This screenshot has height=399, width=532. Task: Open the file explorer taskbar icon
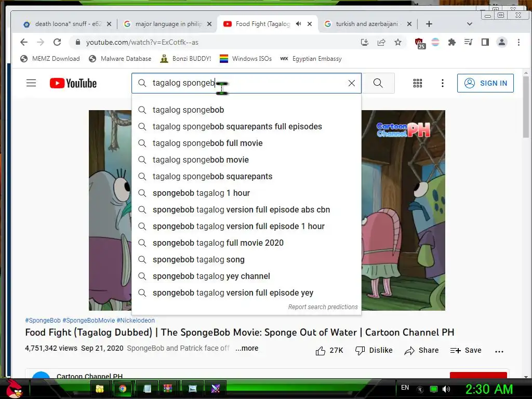pos(99,389)
